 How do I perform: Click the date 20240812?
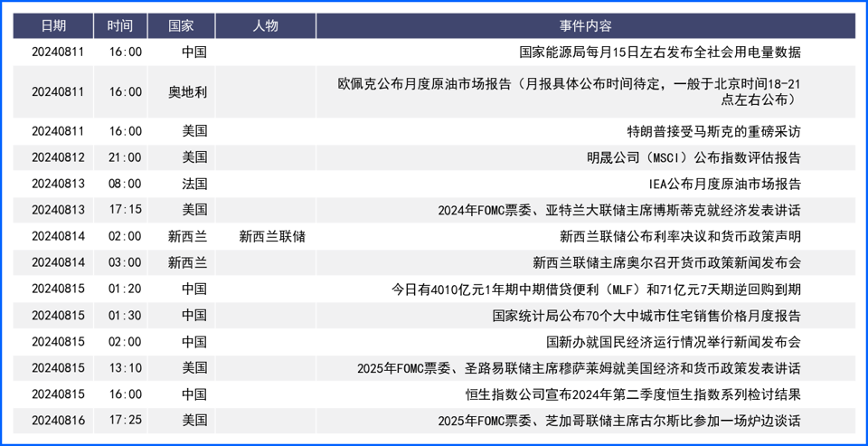[x=58, y=158]
